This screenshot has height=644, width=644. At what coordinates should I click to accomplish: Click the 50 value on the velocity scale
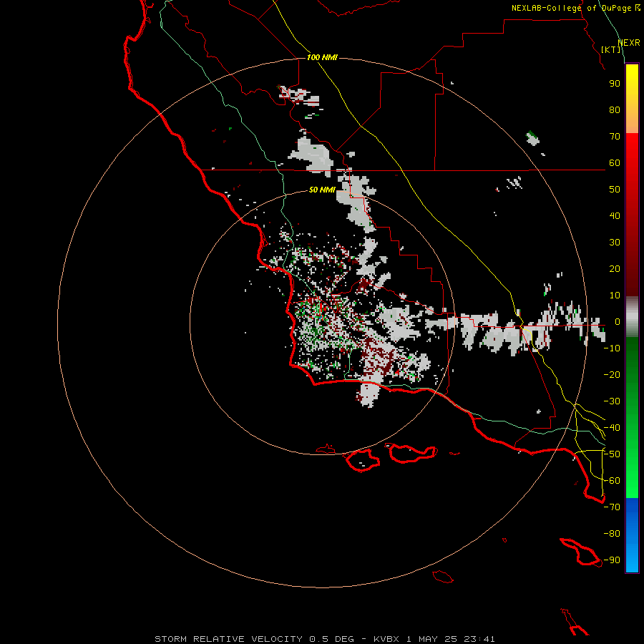(615, 190)
